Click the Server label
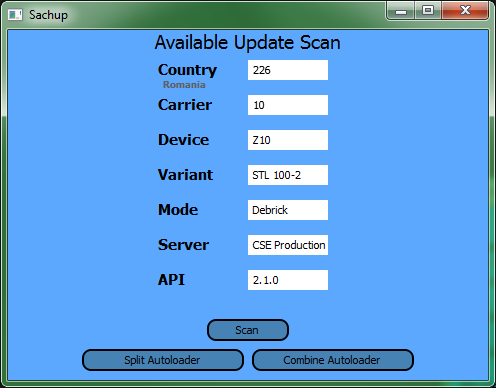The width and height of the screenshot is (496, 388). pyautogui.click(x=183, y=245)
